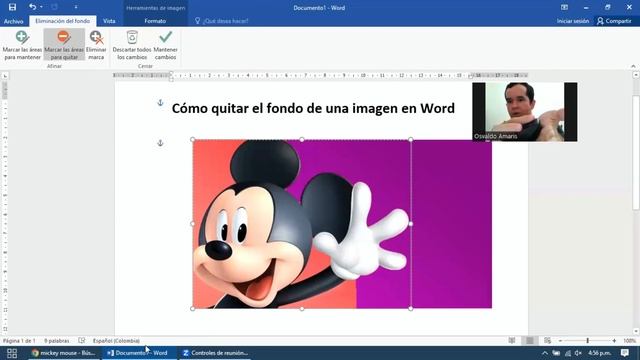The image size is (640, 360).
Task: Click the proofing check icon in status bar
Action: 82,340
